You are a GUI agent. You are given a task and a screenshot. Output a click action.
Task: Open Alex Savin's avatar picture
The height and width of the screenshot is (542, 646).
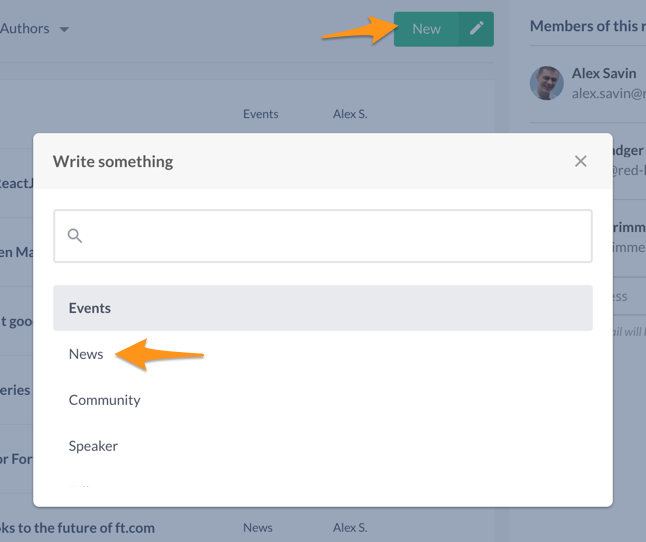546,83
